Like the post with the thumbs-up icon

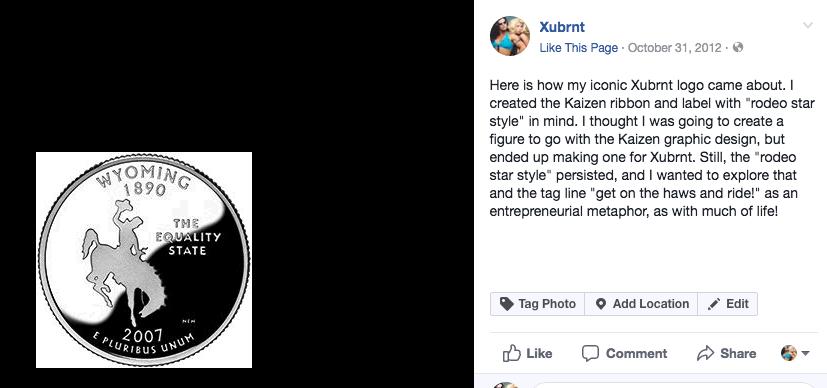point(512,353)
